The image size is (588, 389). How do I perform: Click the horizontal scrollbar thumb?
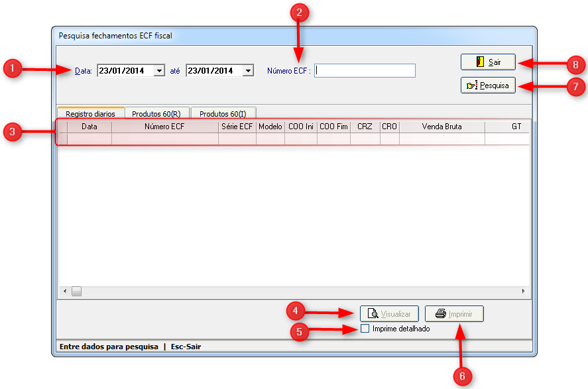[x=77, y=291]
